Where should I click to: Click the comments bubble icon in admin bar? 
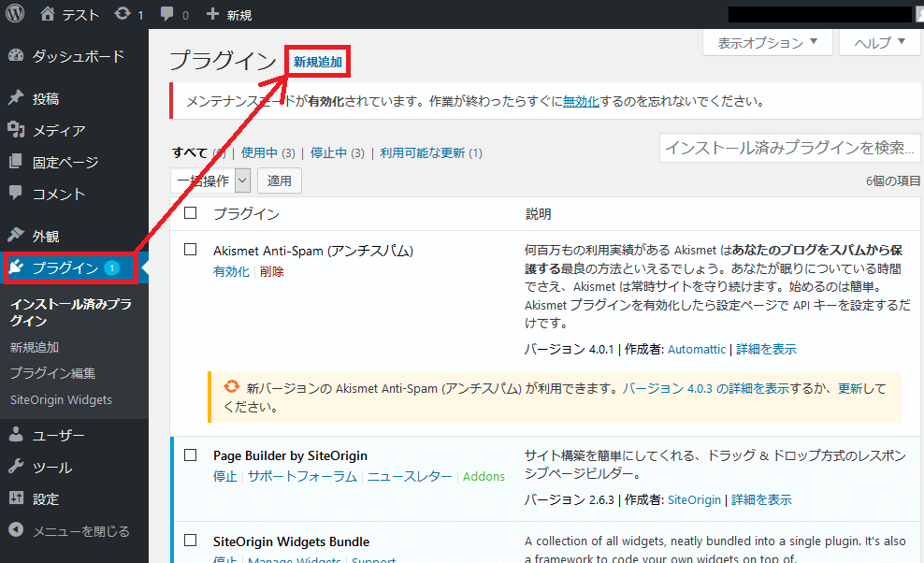(x=167, y=13)
